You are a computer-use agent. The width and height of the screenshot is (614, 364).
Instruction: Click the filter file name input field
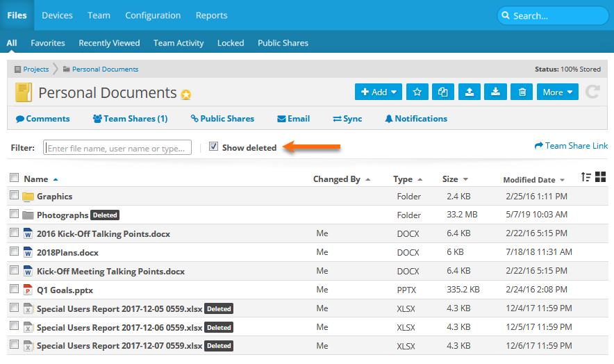(117, 148)
